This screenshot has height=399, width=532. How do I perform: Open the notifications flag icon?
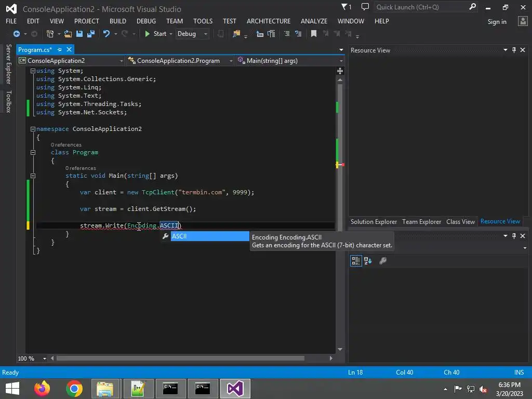pyautogui.click(x=346, y=7)
